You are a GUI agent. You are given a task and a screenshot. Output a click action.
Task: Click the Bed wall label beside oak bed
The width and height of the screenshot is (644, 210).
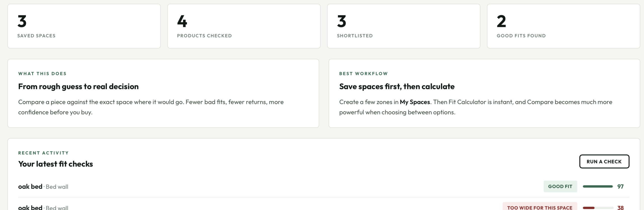[x=57, y=187]
